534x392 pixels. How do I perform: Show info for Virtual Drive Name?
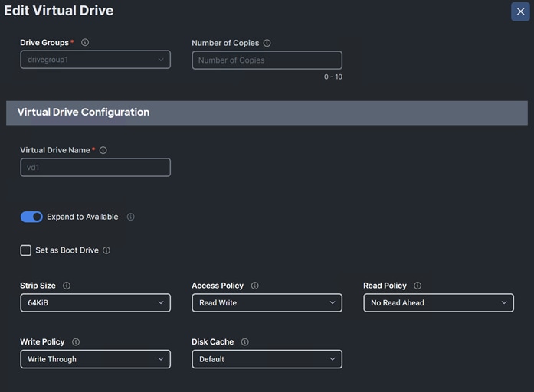click(103, 150)
